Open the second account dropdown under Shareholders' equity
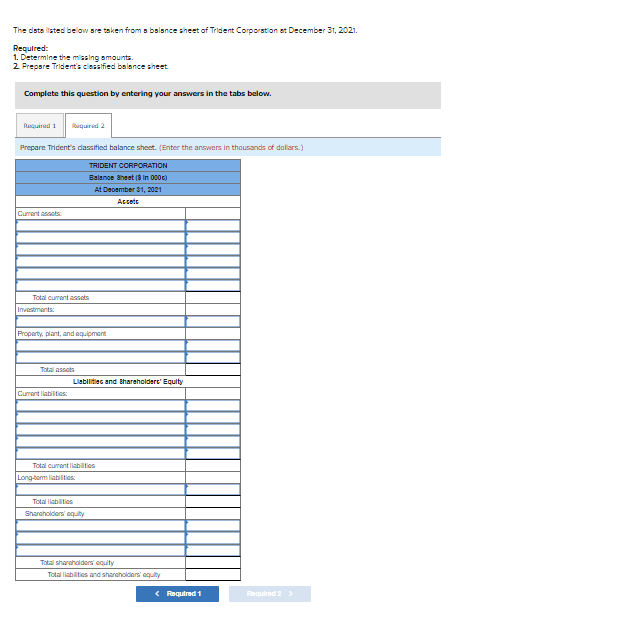The width and height of the screenshot is (632, 629). (x=100, y=538)
